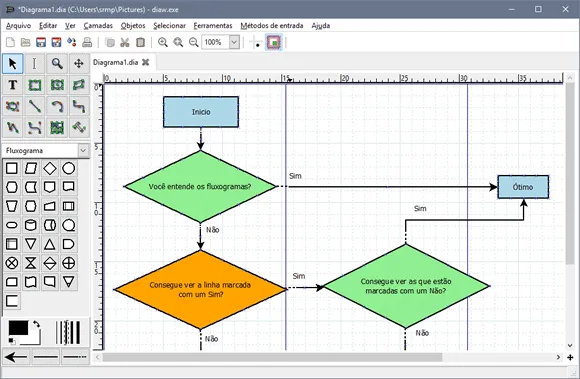580x379 pixels.
Task: Save the current diagram
Action: coord(41,42)
